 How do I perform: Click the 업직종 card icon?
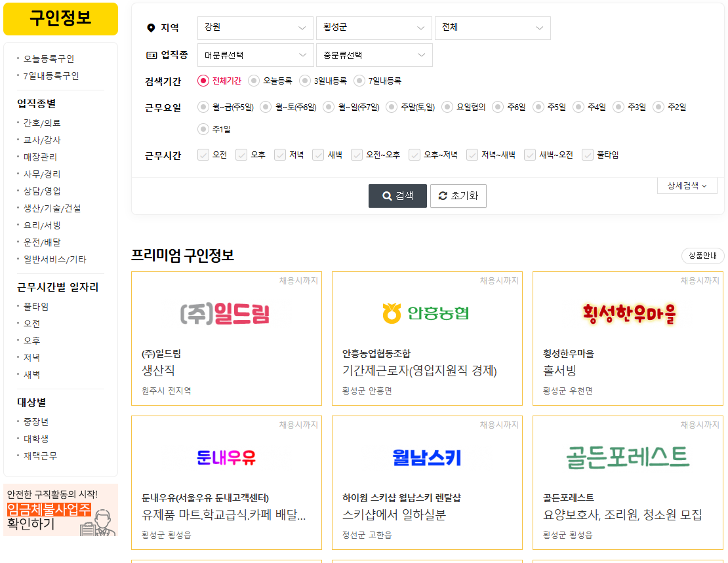click(152, 55)
